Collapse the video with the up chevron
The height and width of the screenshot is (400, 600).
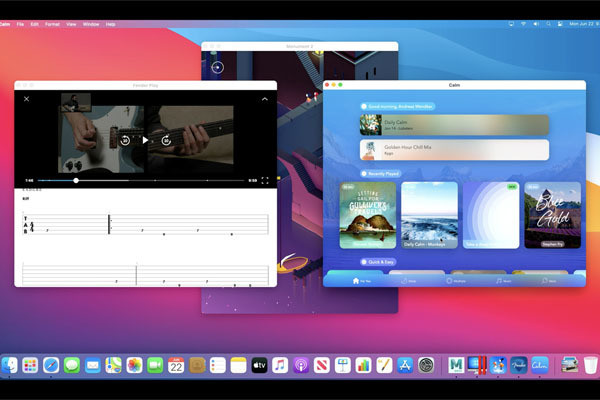(x=265, y=99)
